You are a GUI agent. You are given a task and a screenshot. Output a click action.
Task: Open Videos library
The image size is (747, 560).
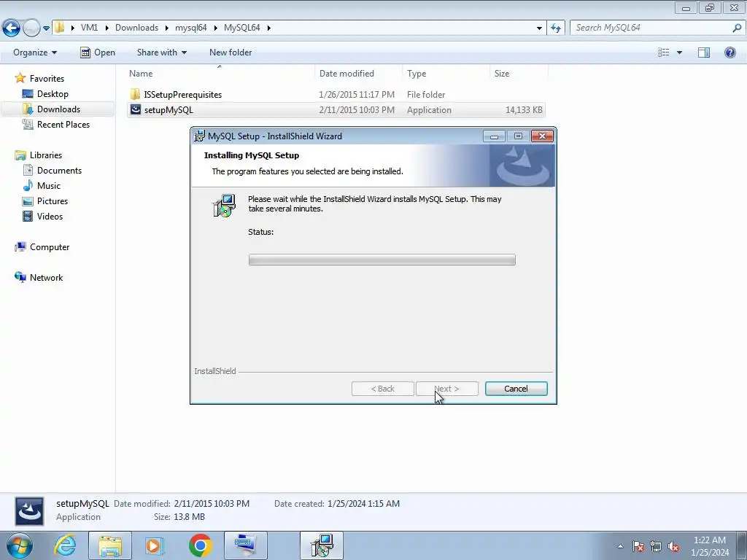pos(50,216)
